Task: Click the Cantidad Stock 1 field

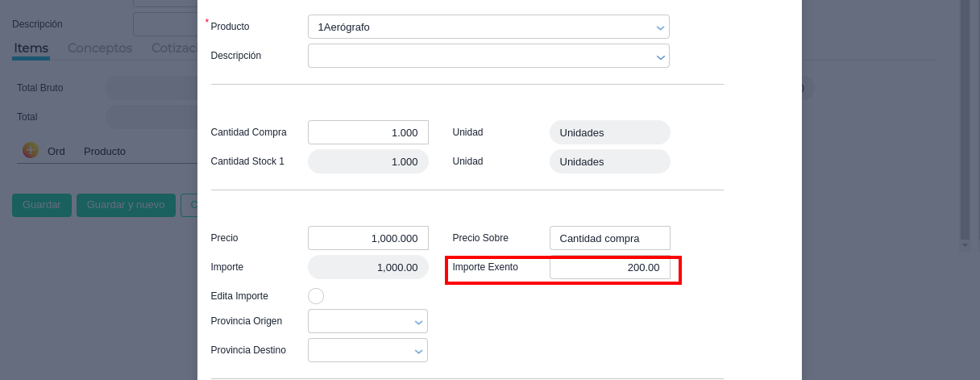Action: coord(367,161)
